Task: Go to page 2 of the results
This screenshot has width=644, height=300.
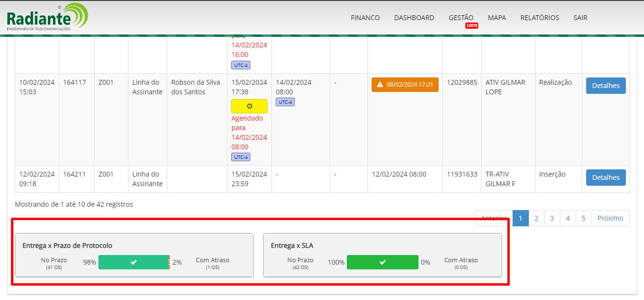Action: coord(536,218)
